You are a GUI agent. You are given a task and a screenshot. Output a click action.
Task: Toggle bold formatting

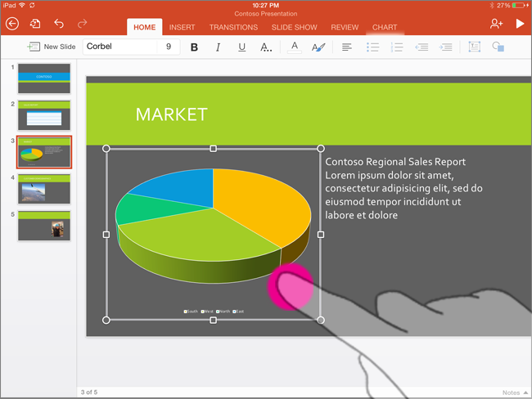click(194, 47)
